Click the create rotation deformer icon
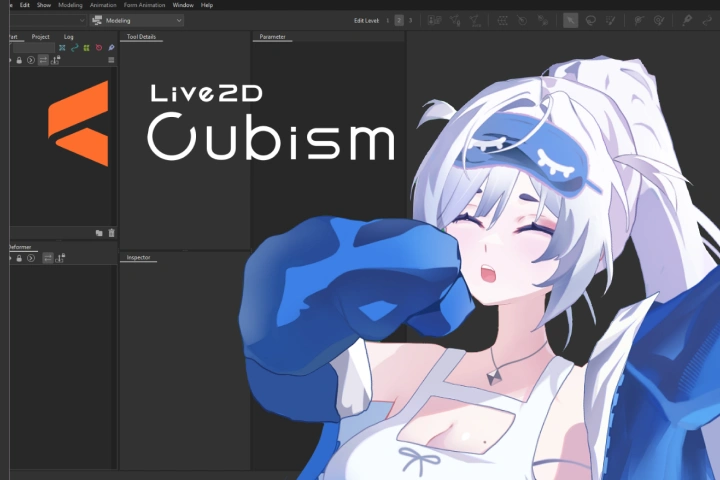Image resolution: width=720 pixels, height=480 pixels. [522, 20]
